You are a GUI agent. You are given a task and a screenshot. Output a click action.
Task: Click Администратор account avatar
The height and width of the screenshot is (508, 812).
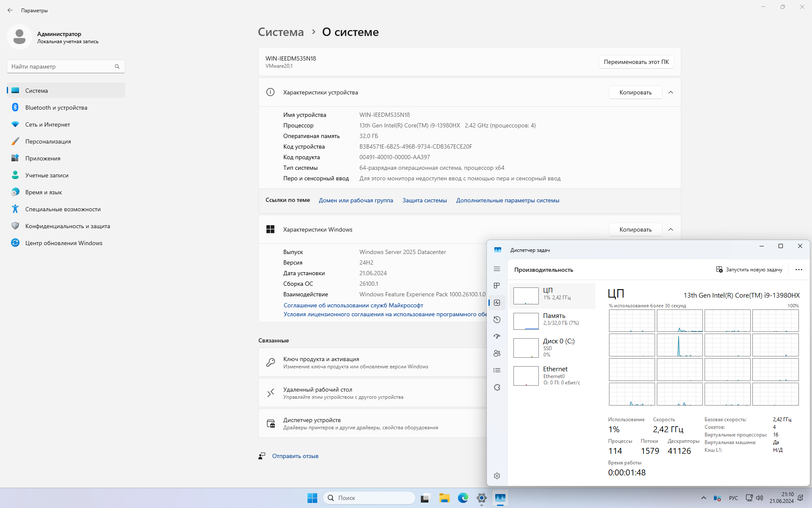tap(19, 37)
